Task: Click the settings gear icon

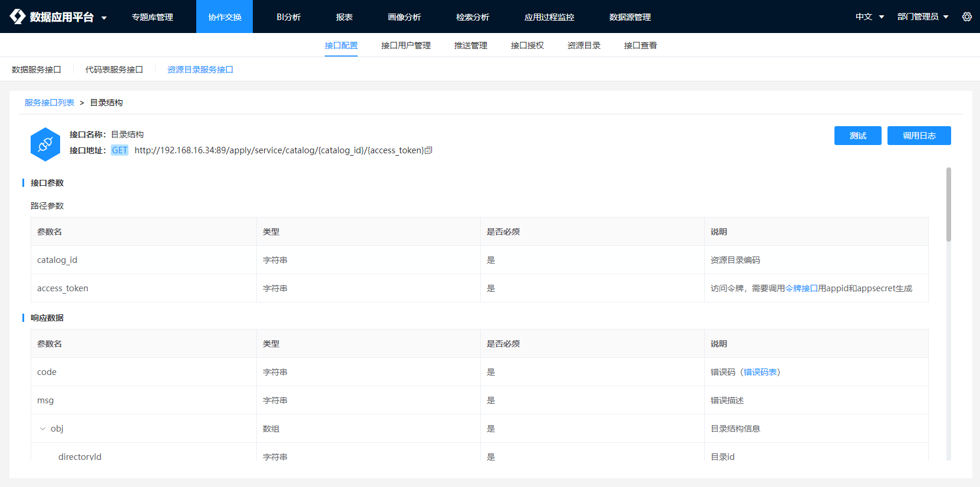Action: 966,17
